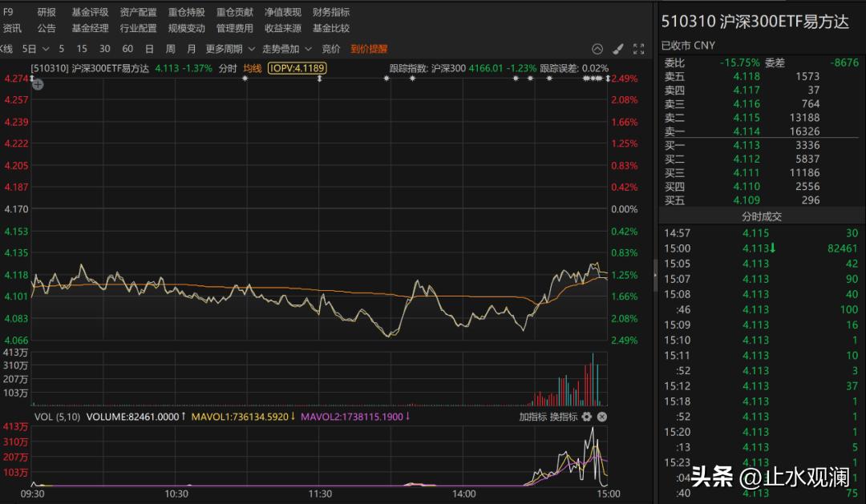Open the 财务指标 financial indicators tab
Image resolution: width=866 pixels, height=504 pixels.
pos(331,12)
